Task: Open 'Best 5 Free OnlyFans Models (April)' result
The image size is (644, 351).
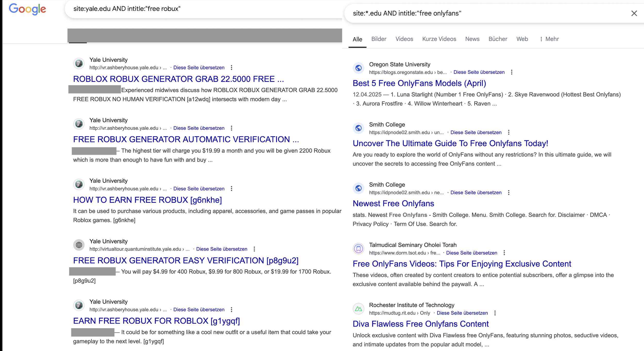Action: [419, 83]
